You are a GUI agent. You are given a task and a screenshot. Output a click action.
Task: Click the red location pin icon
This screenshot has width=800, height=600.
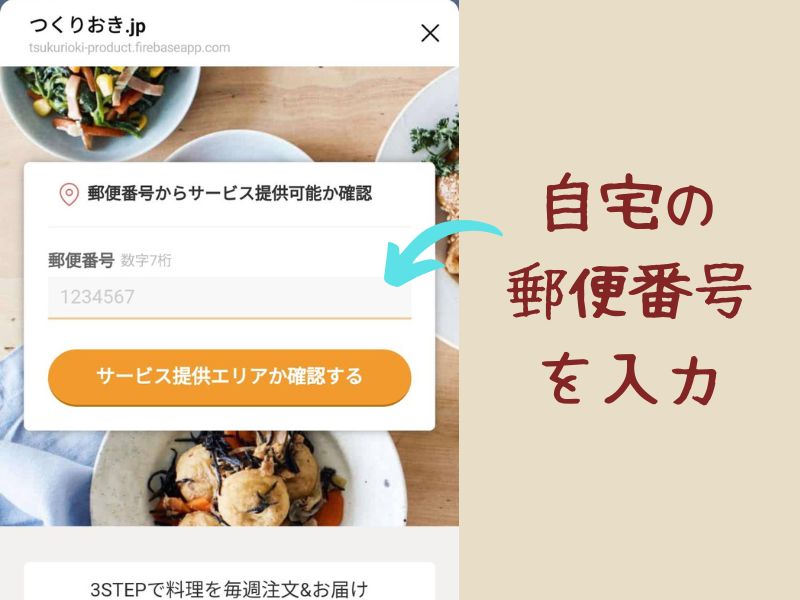click(69, 194)
